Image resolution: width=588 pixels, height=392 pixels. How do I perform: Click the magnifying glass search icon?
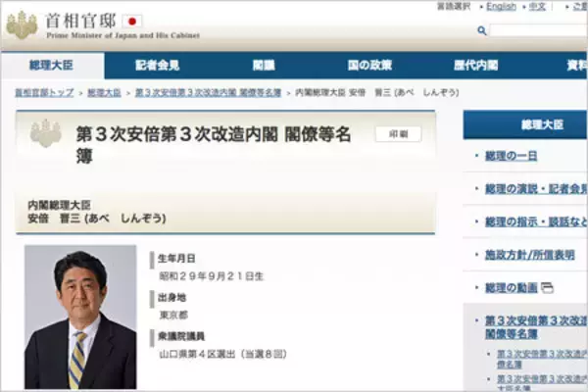[x=482, y=30]
